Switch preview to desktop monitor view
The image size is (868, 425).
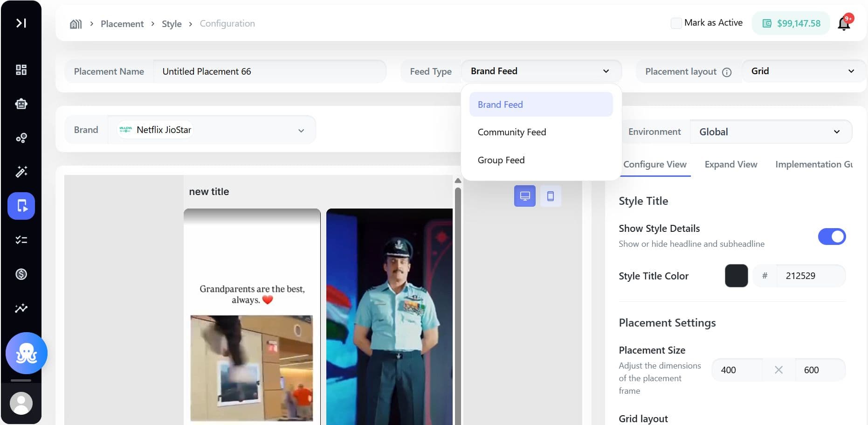point(524,196)
